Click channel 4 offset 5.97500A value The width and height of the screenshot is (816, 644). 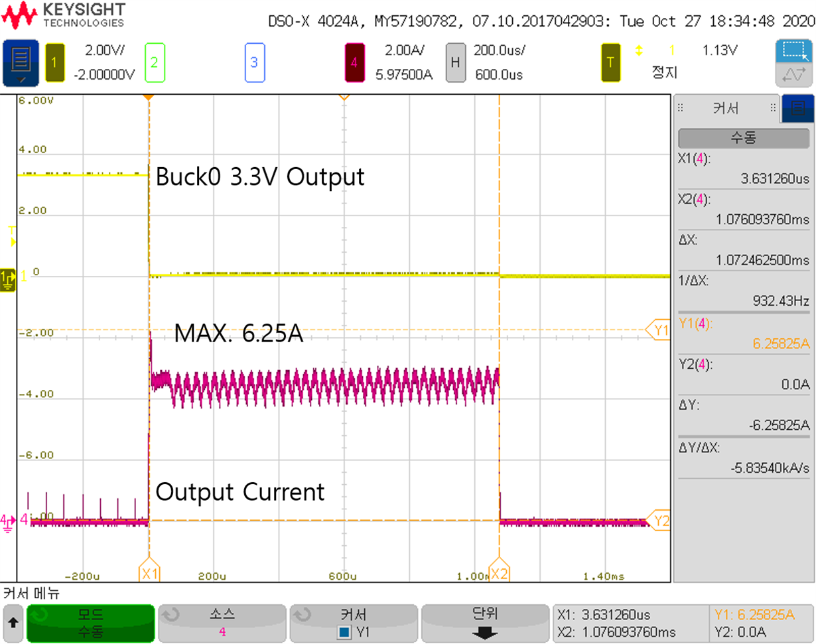coord(403,74)
